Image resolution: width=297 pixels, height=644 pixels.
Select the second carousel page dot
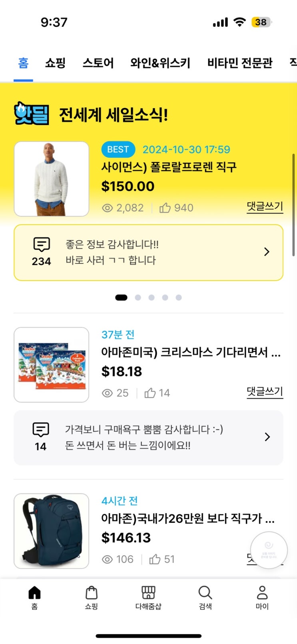tap(138, 297)
